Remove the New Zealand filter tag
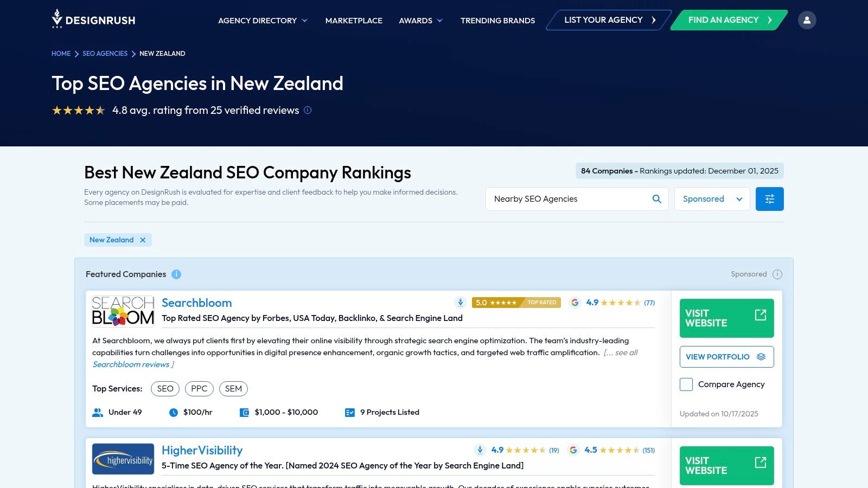 pos(143,240)
